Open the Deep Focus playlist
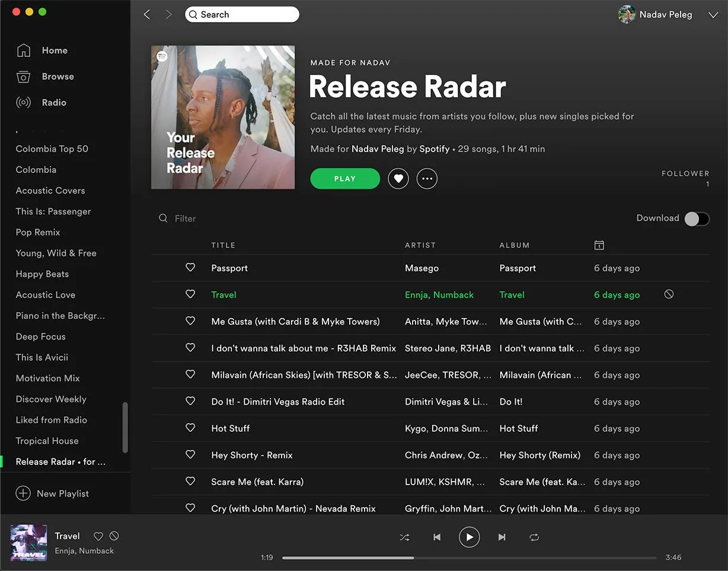This screenshot has width=728, height=571. click(x=40, y=336)
